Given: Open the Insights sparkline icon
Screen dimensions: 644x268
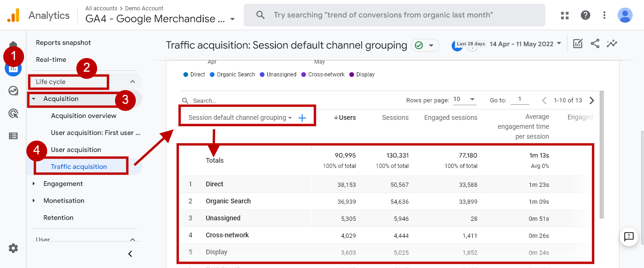Looking at the screenshot, I should pos(612,44).
